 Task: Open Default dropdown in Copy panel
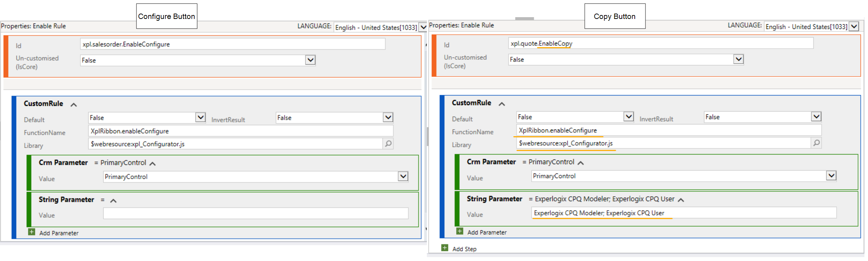tap(628, 117)
